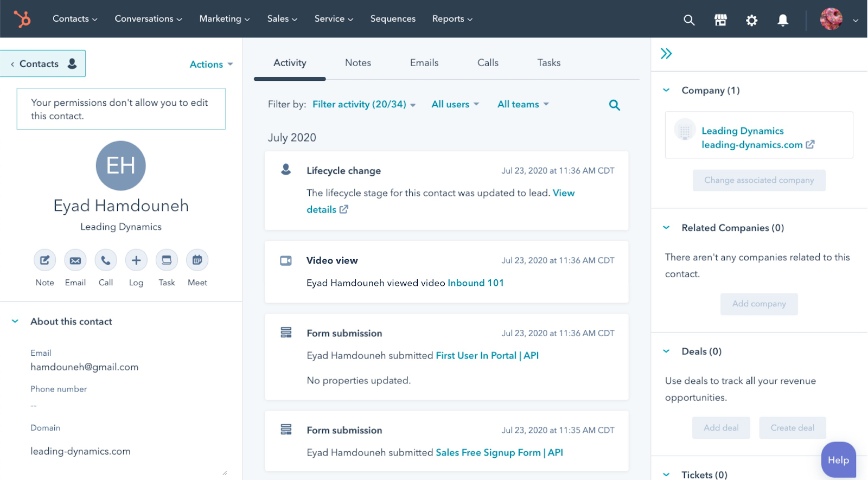The height and width of the screenshot is (480, 868).
Task: Open the notifications bell
Action: (783, 20)
